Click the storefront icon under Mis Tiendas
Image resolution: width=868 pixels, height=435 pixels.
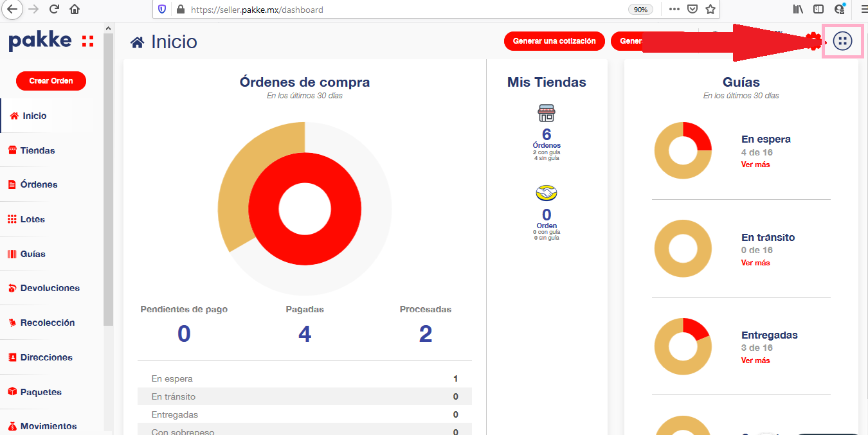click(x=547, y=114)
